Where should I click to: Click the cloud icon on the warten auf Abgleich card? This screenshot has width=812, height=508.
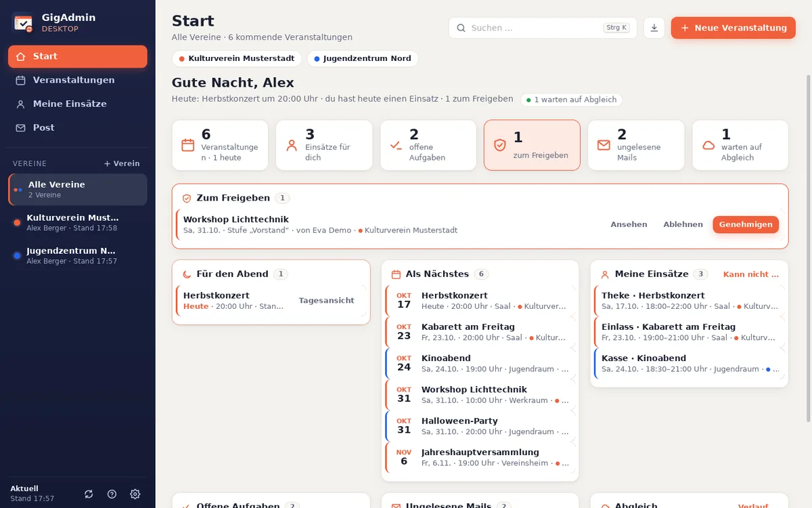coord(708,146)
